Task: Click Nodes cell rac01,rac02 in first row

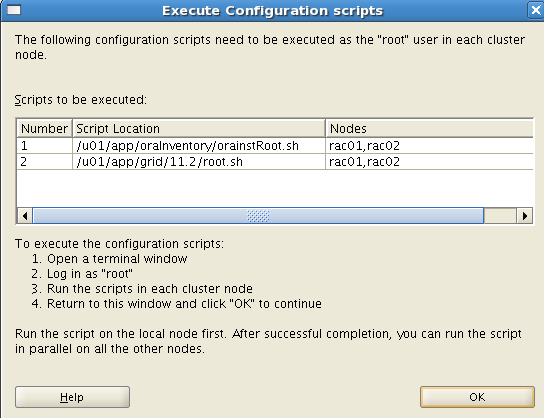Action: click(430, 146)
